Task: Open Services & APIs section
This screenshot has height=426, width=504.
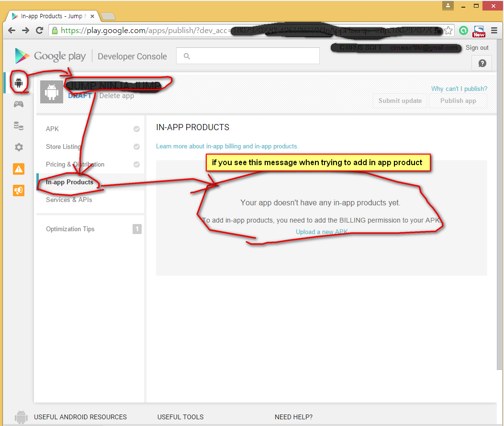Action: point(69,200)
